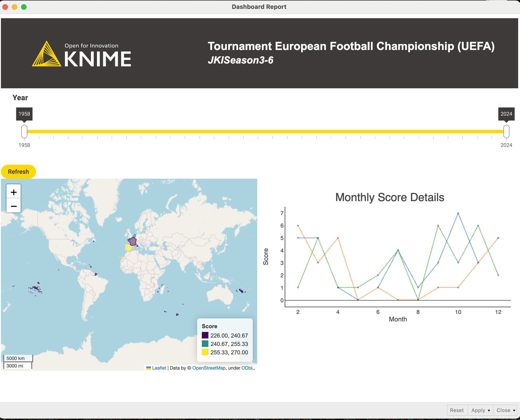Click the purple France shape on map
The height and width of the screenshot is (420, 520).
pos(132,241)
